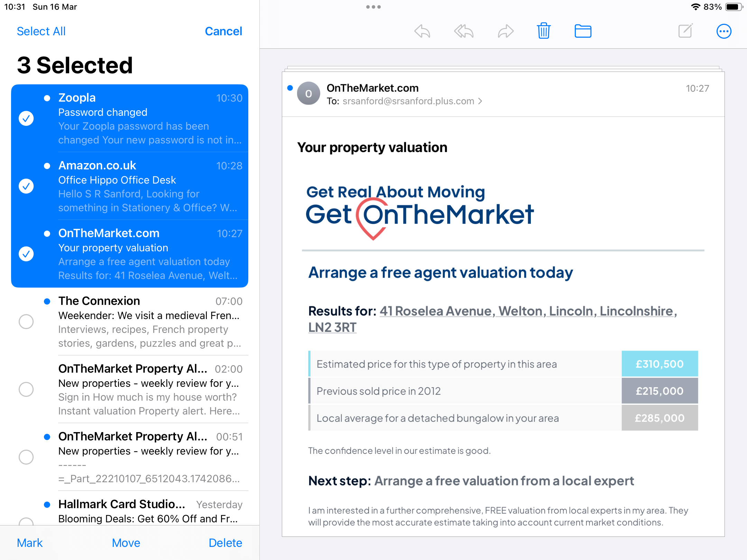Tap the £310,500 estimated price cell

tap(660, 364)
